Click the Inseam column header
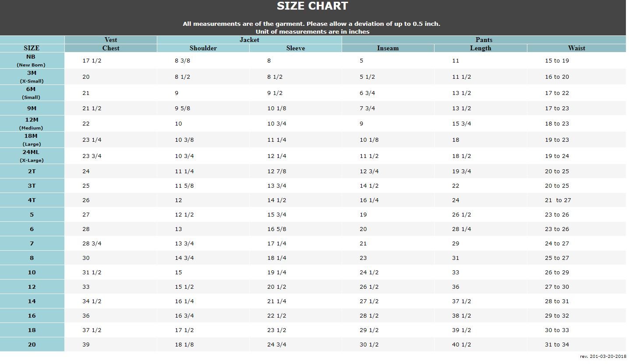Screen dimensions: 629x364 tap(388, 48)
